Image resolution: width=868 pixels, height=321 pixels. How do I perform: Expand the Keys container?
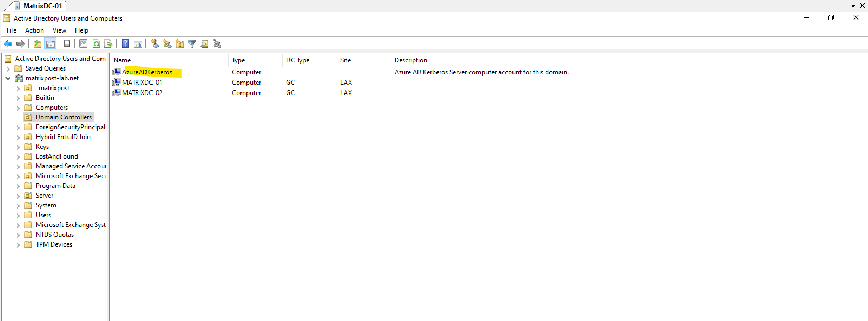(x=18, y=147)
